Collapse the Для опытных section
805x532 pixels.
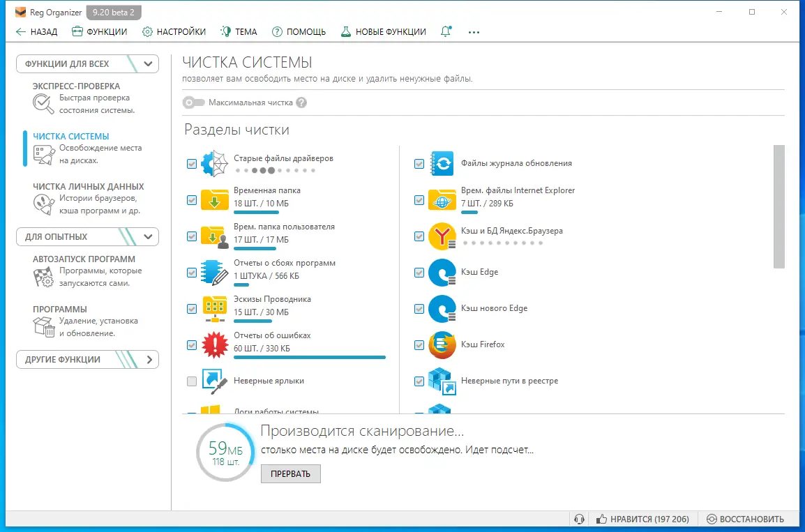(87, 236)
